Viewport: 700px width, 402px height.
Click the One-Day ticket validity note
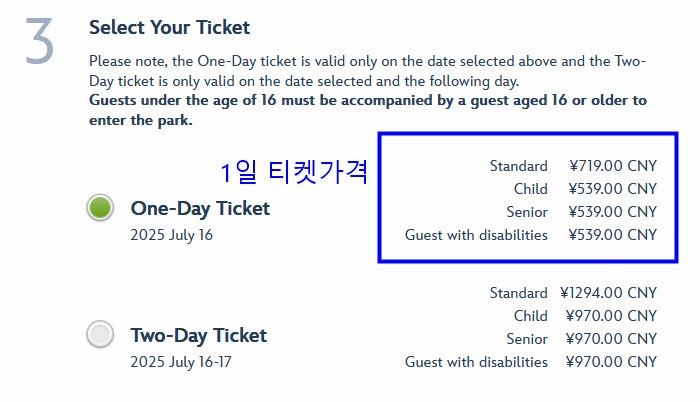point(367,70)
